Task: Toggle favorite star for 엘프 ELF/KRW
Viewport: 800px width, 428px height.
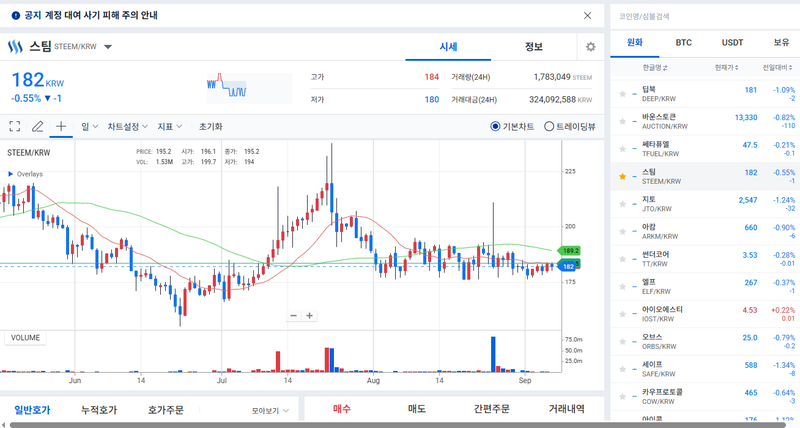Action: point(622,287)
